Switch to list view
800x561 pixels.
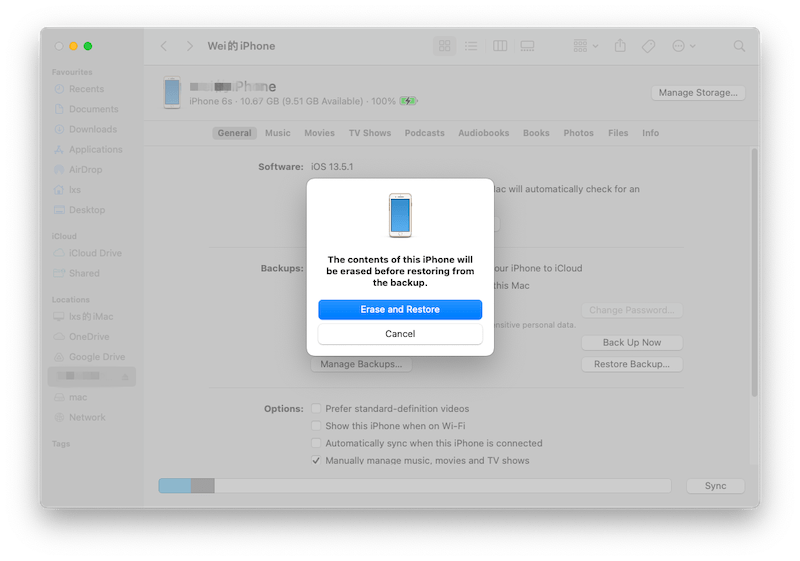pyautogui.click(x=471, y=46)
